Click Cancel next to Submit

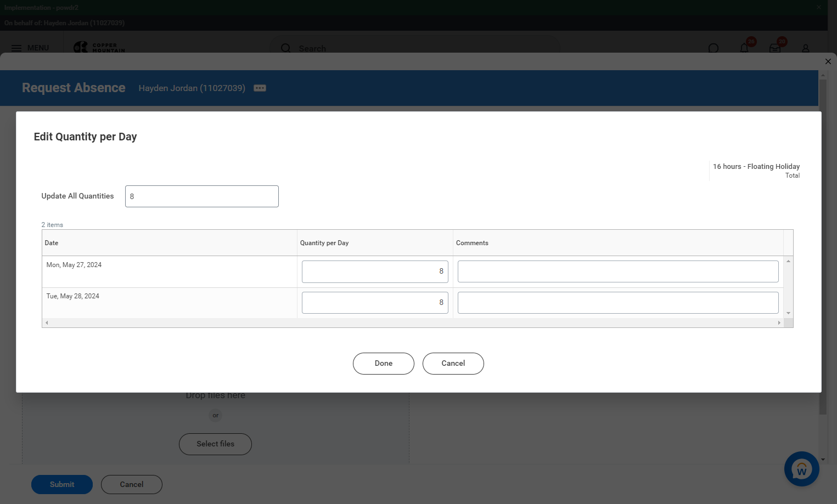(132, 484)
